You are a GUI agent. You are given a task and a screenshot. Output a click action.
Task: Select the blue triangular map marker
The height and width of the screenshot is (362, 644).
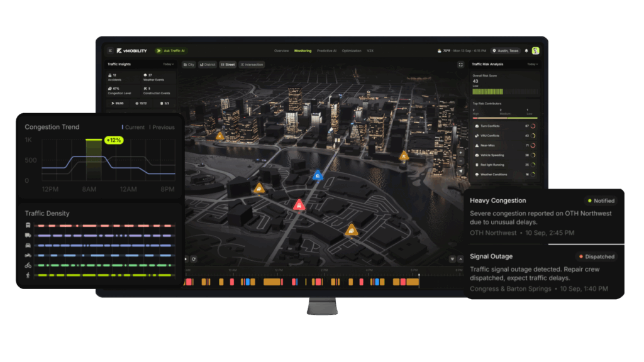pyautogui.click(x=318, y=175)
